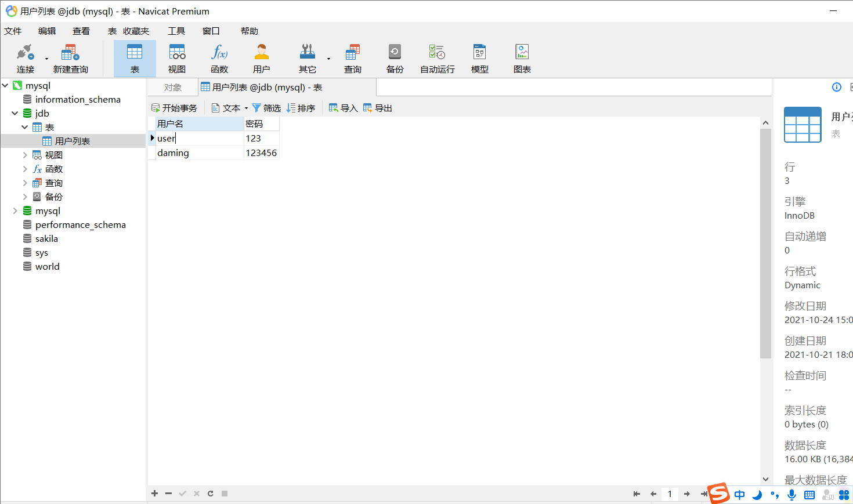Expand the 查询 node in tree
The height and width of the screenshot is (504, 853).
[25, 183]
